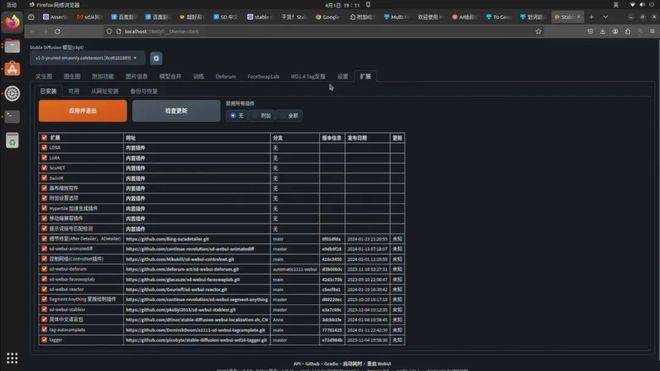Disable the tagger extension checkbox
The image size is (660, 371).
pos(44,340)
